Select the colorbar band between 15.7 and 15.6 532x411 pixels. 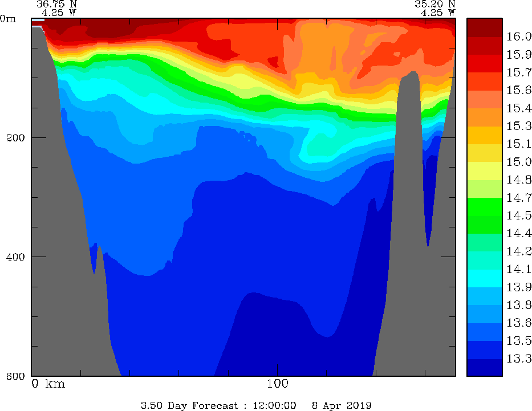[x=485, y=82]
